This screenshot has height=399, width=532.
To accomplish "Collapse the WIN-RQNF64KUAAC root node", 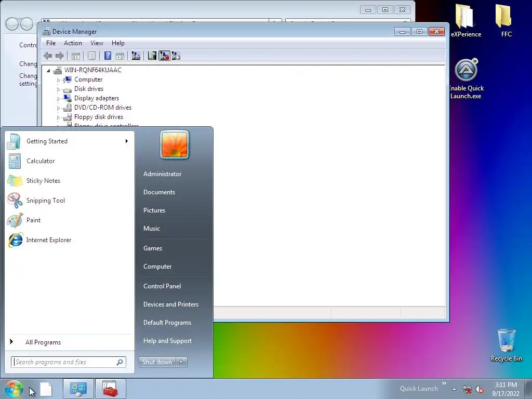I will pos(48,71).
